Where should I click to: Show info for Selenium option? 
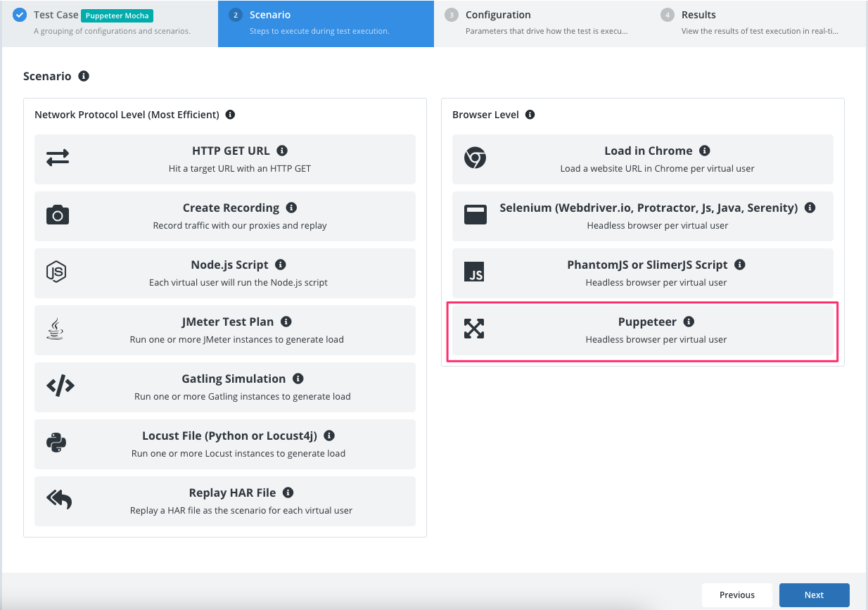810,208
